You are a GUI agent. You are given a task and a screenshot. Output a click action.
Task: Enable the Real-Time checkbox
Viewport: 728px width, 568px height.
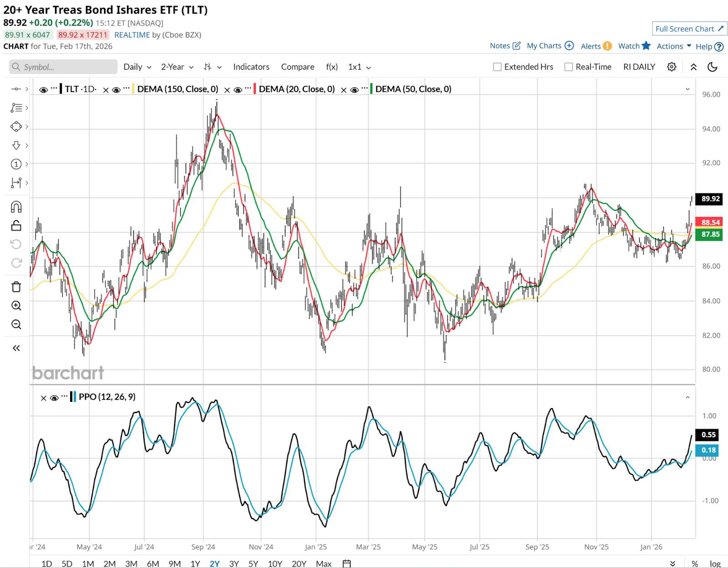pyautogui.click(x=569, y=67)
